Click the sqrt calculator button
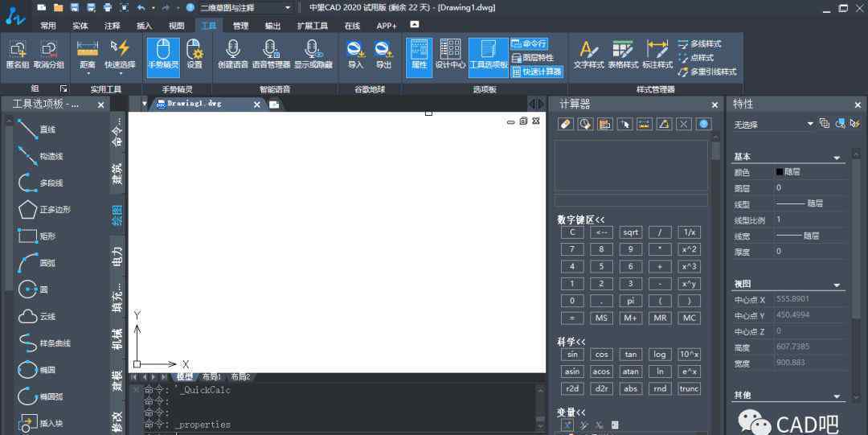 (631, 232)
